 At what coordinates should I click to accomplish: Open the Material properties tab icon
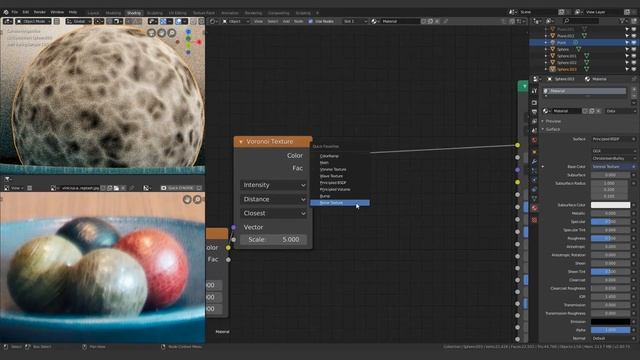534,208
